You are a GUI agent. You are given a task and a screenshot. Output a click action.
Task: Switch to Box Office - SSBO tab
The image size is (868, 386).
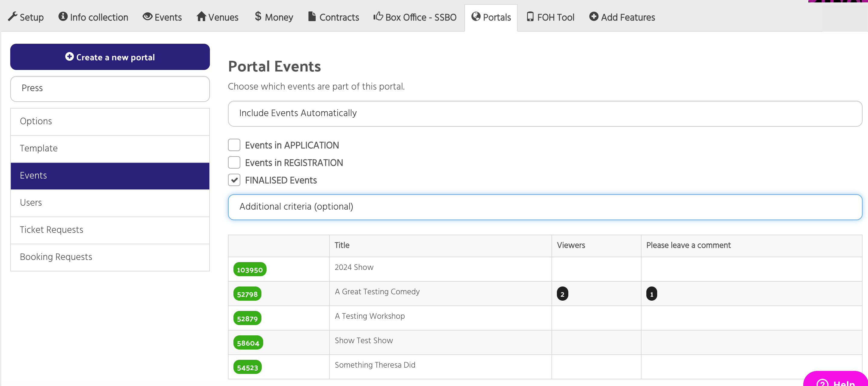pyautogui.click(x=415, y=17)
